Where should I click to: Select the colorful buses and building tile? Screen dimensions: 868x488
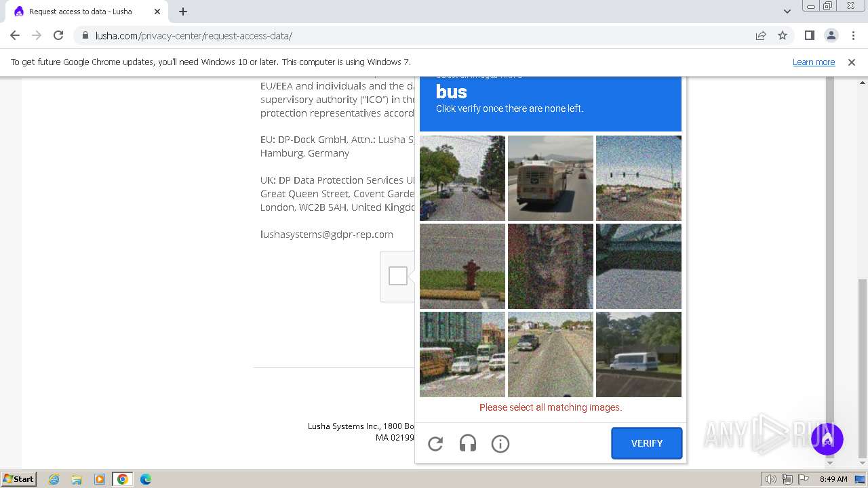coord(462,354)
